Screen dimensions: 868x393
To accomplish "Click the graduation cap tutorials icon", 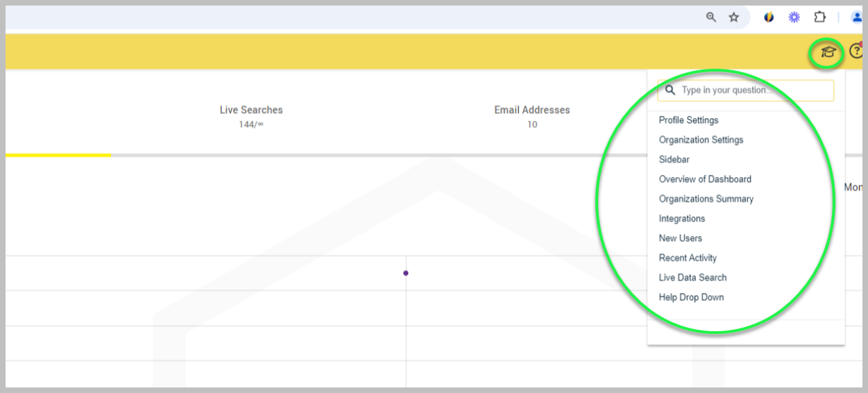I will coord(827,52).
